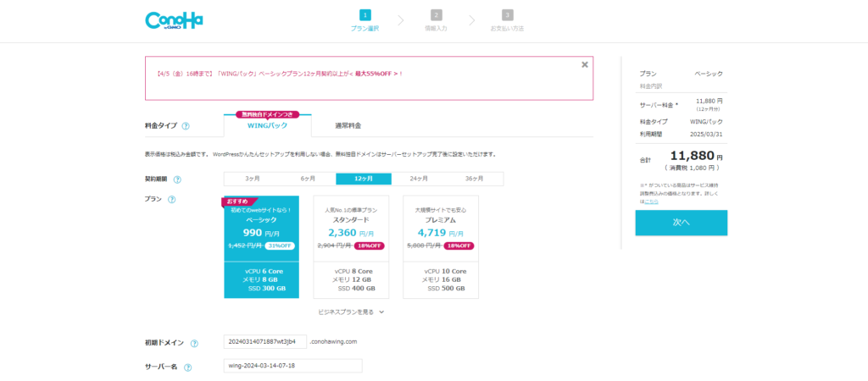Viewport: 868px width, 381px height.
Task: Choose the 12ヶ月 contract period
Action: pyautogui.click(x=364, y=179)
